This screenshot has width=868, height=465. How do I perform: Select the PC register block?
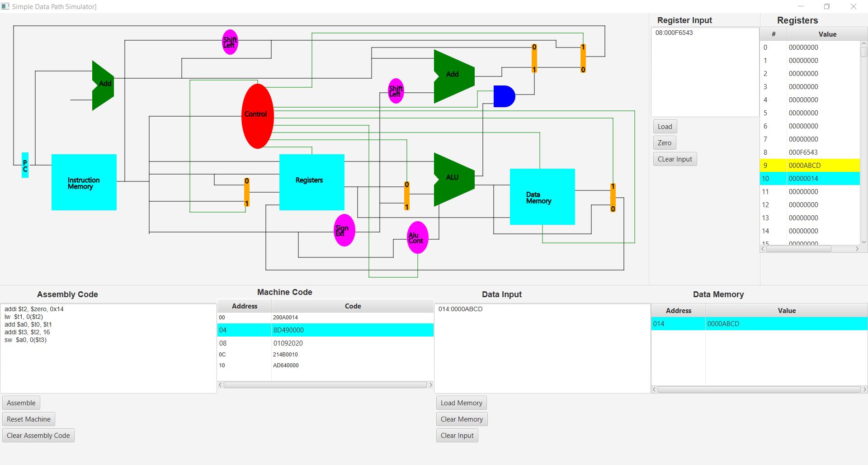[x=25, y=165]
